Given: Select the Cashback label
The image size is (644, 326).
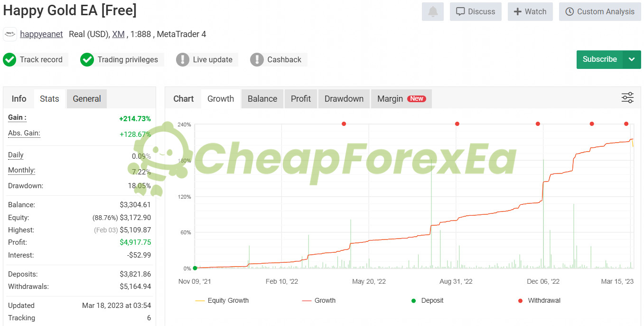Looking at the screenshot, I should (x=284, y=60).
